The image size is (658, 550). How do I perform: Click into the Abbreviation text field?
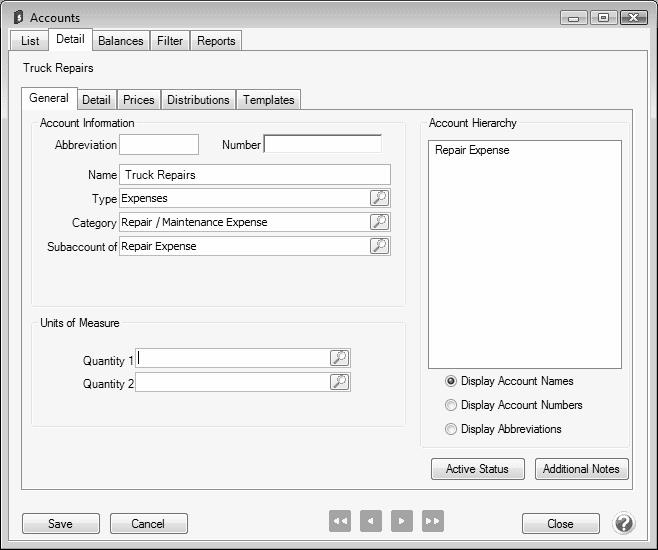click(159, 145)
